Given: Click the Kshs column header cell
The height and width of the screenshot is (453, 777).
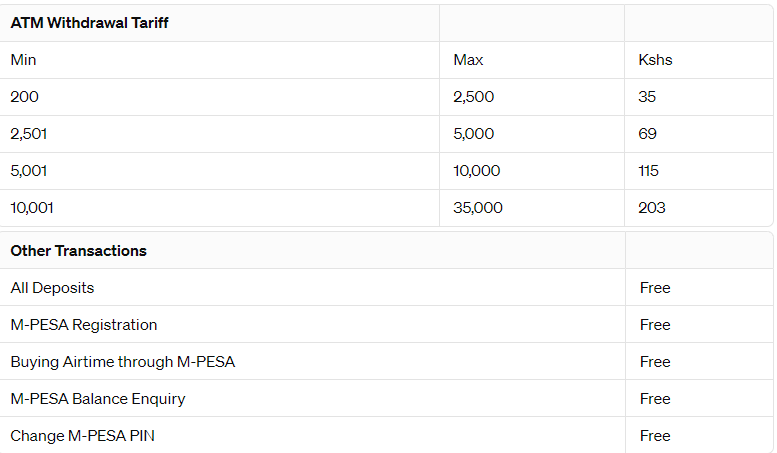Looking at the screenshot, I should (x=655, y=60).
